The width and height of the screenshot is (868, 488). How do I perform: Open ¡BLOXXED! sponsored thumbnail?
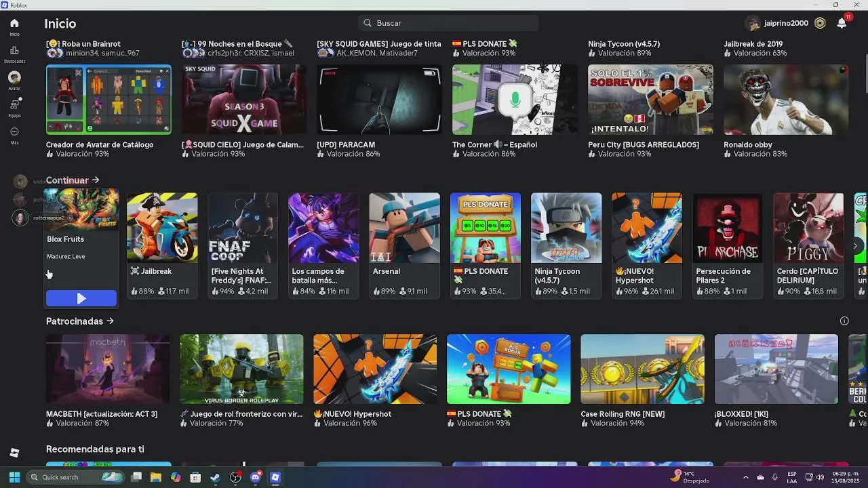pos(776,369)
